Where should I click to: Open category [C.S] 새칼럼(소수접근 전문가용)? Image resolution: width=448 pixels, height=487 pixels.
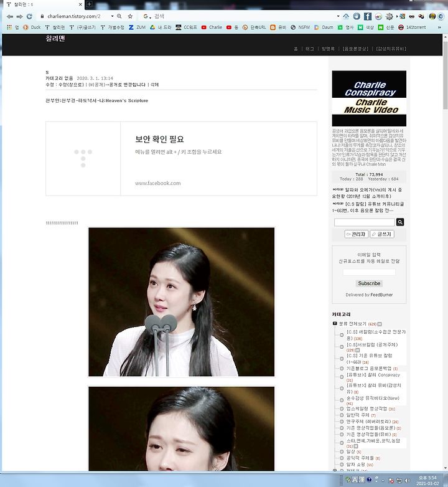[x=376, y=335]
